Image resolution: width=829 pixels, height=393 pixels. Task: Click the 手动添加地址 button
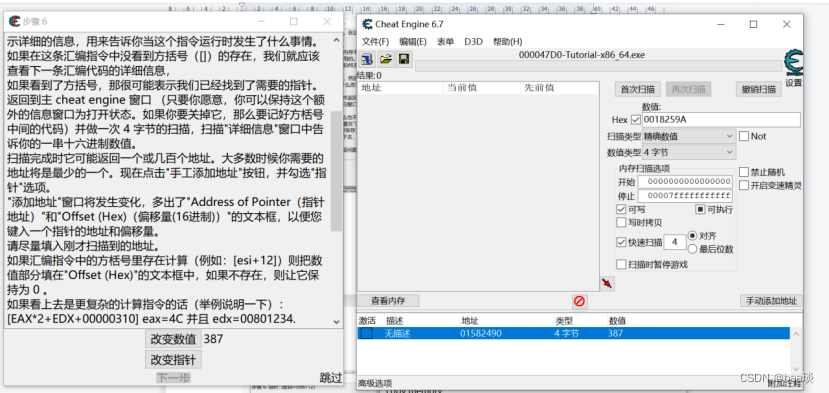(771, 301)
